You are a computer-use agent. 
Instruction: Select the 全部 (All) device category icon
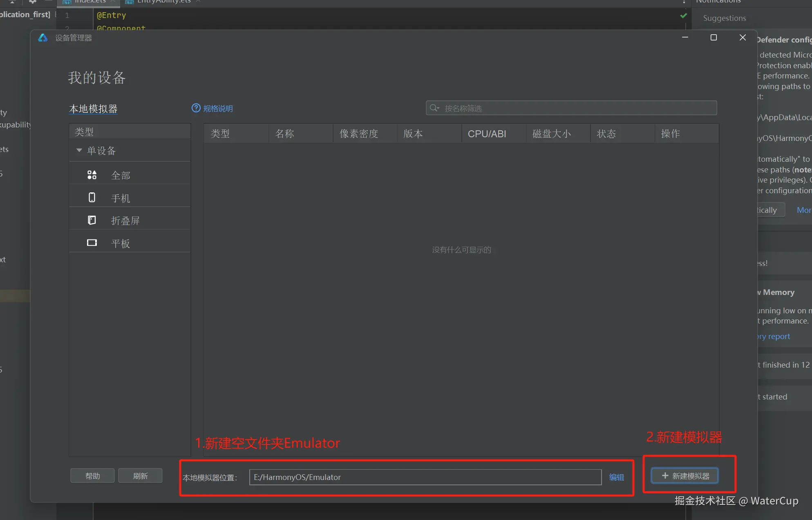coord(92,175)
